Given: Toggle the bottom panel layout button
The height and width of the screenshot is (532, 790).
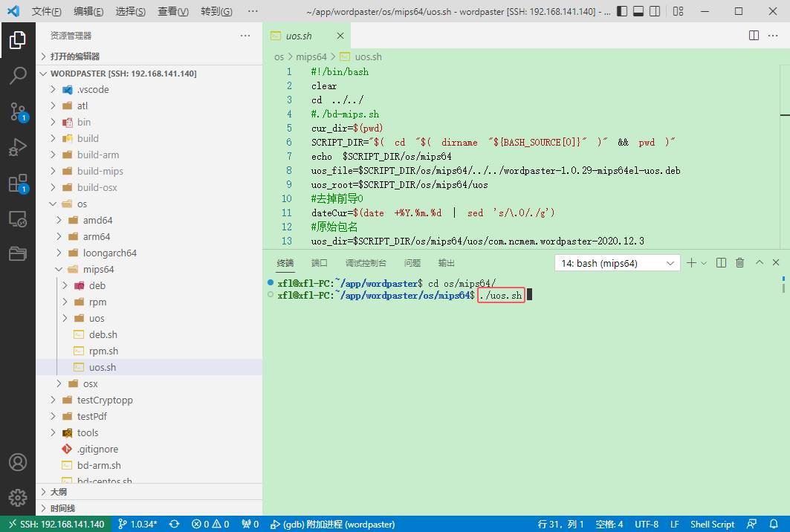Looking at the screenshot, I should pyautogui.click(x=638, y=12).
